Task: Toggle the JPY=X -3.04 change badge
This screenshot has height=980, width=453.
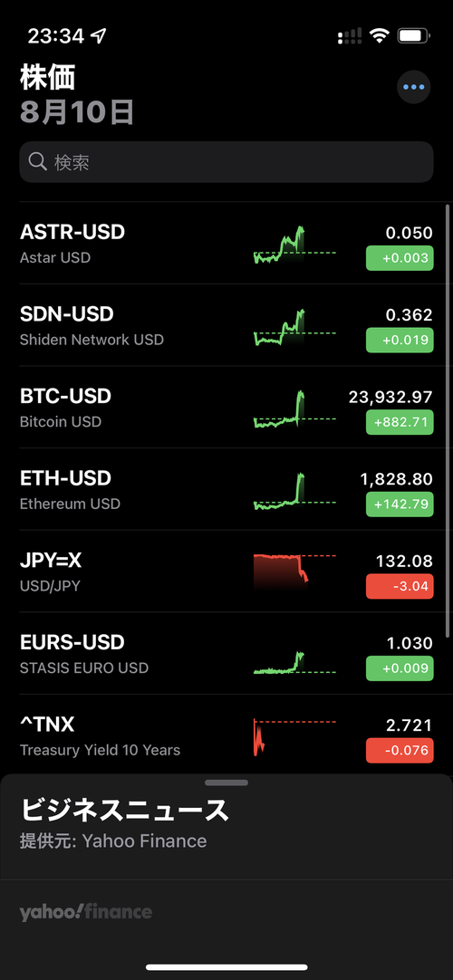Action: (x=400, y=586)
